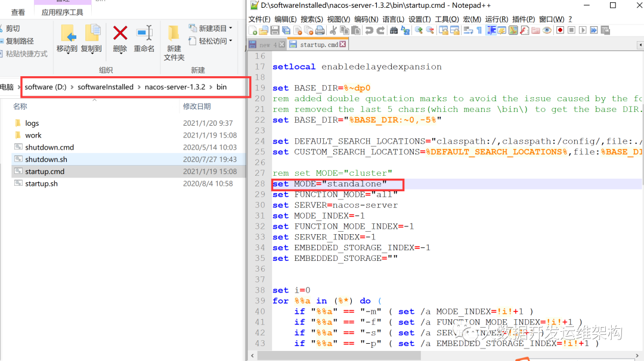The width and height of the screenshot is (644, 361).
Task: Toggle word wrap icon in toolbar
Action: (468, 30)
